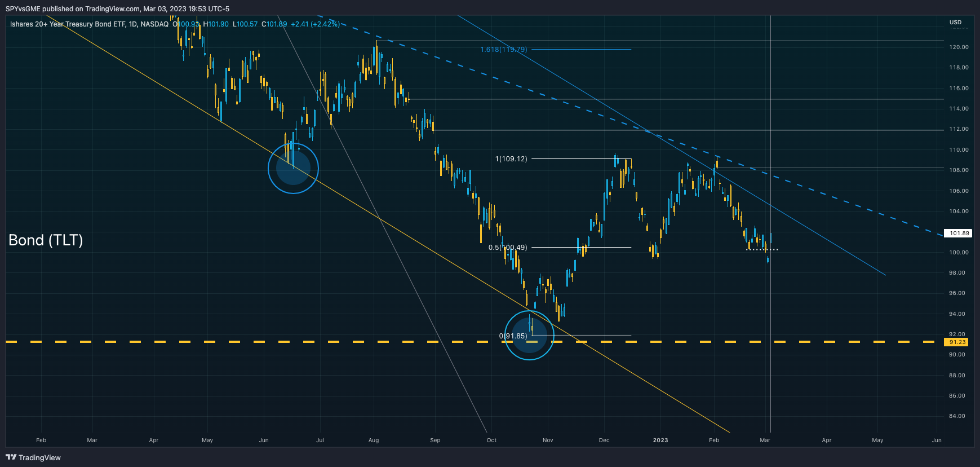
Task: Click the TradingView logo at bottom left
Action: (x=33, y=457)
